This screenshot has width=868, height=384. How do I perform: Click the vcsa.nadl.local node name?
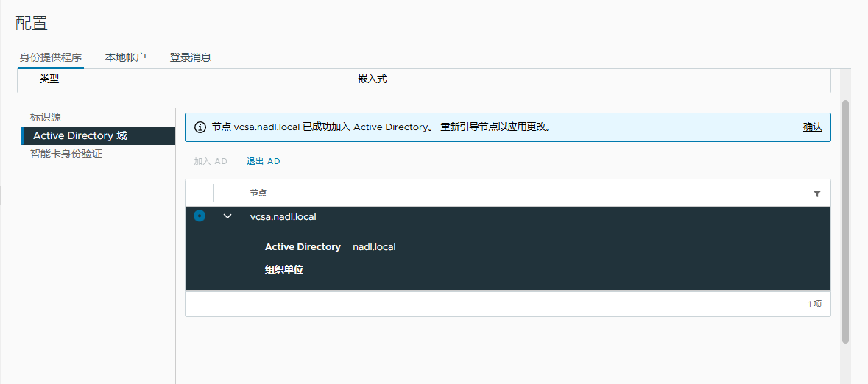(283, 217)
